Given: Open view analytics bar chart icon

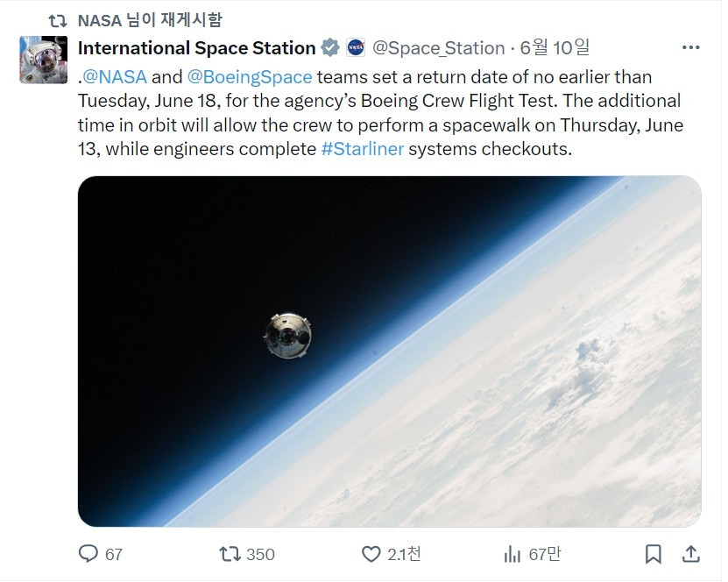Looking at the screenshot, I should coord(512,554).
